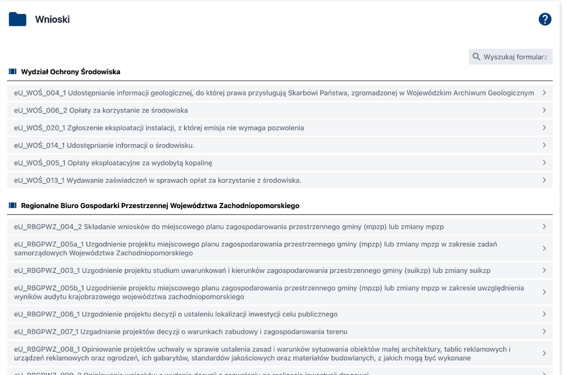Open eU_RBGPWZ_006_1 lokalizacji inwestycji form

[176, 314]
